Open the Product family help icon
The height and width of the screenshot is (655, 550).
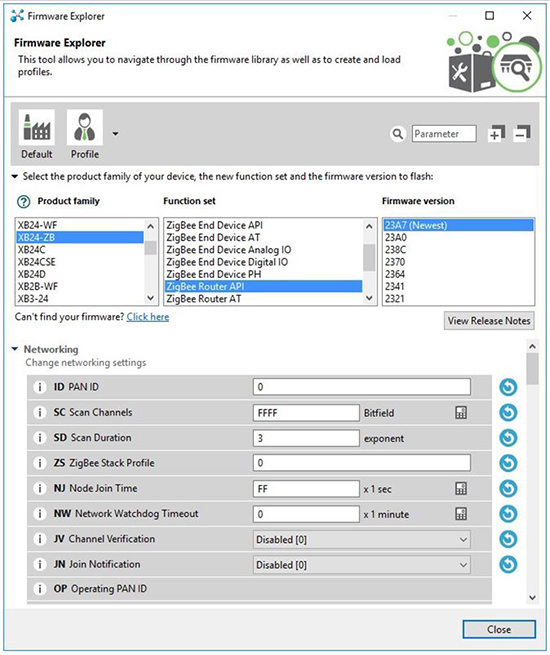(x=23, y=202)
